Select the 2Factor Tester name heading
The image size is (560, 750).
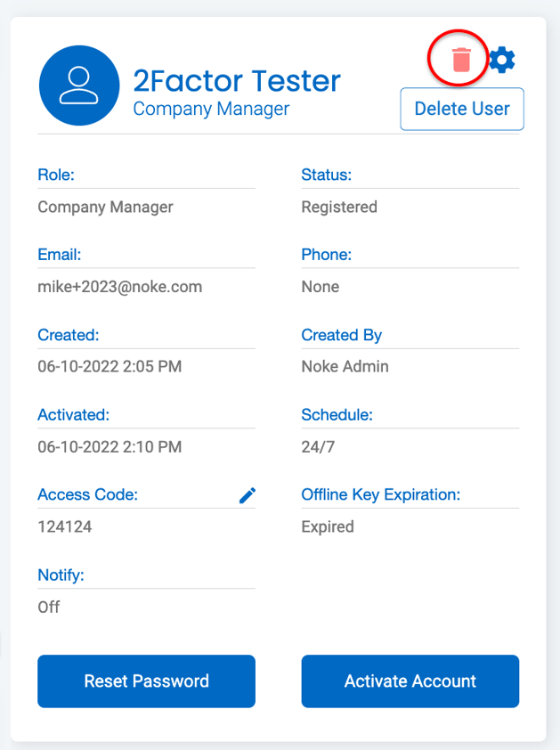(x=237, y=80)
